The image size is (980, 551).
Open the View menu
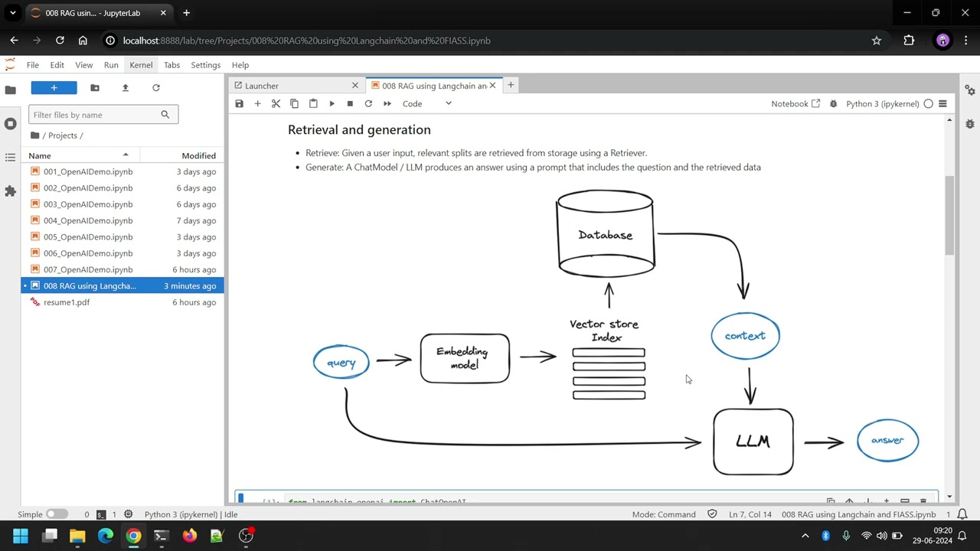click(x=84, y=65)
